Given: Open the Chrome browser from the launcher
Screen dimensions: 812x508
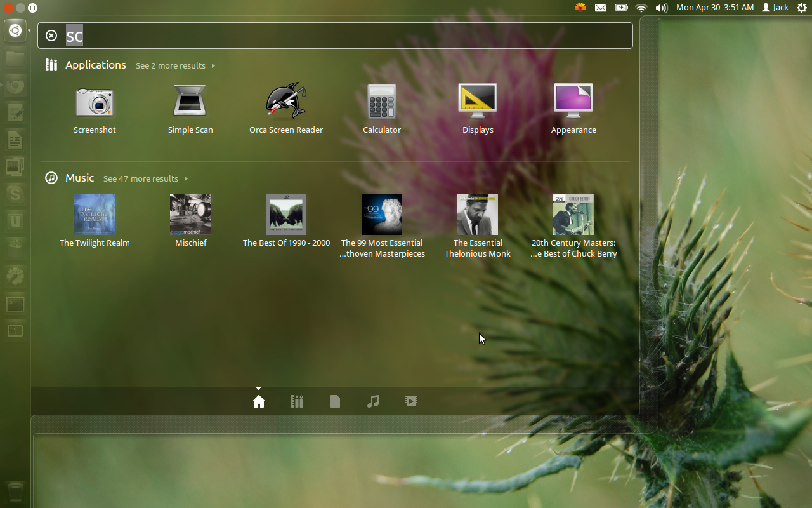Looking at the screenshot, I should pyautogui.click(x=15, y=85).
